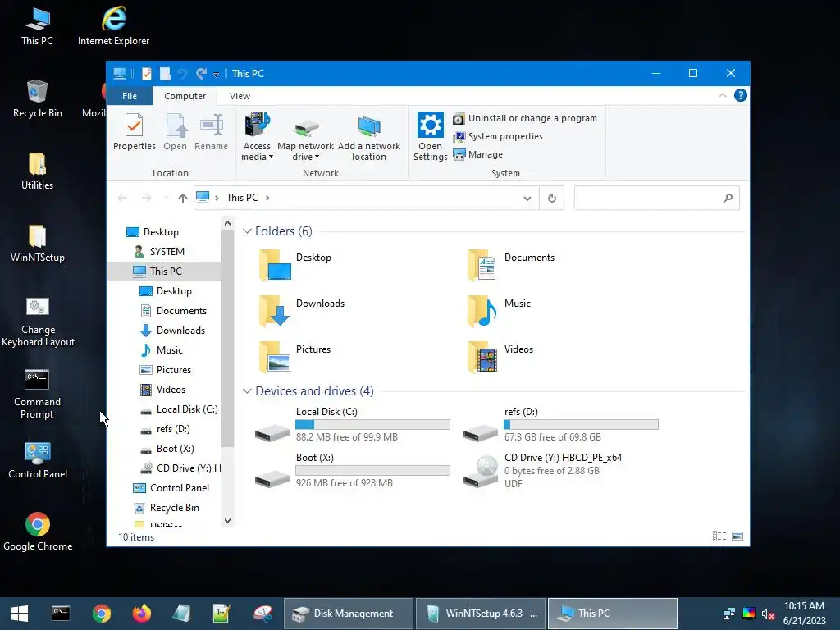Switch to Large icons view via status bar

tap(737, 536)
